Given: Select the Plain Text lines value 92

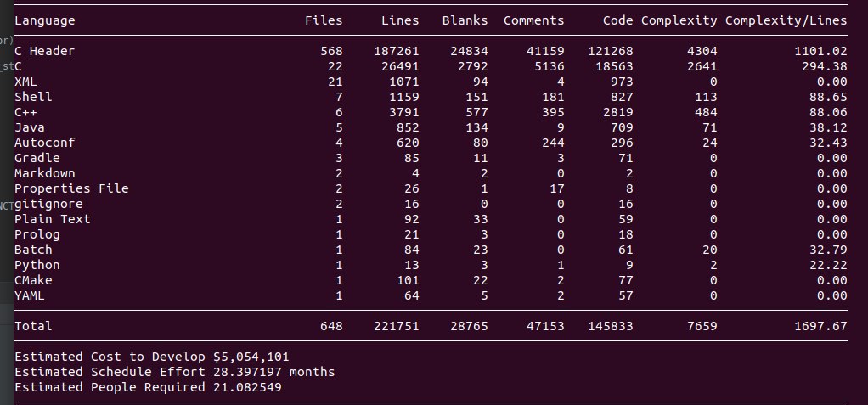Looking at the screenshot, I should (x=411, y=219).
